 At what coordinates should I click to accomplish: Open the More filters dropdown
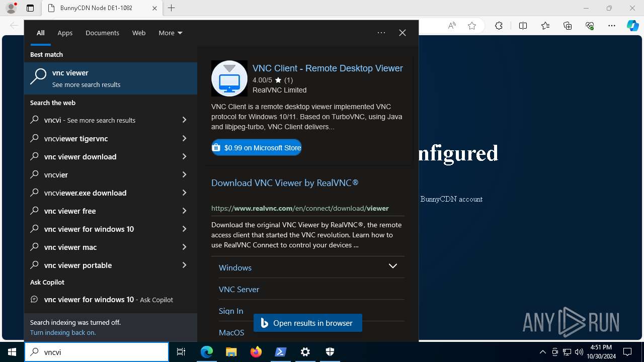coord(171,33)
